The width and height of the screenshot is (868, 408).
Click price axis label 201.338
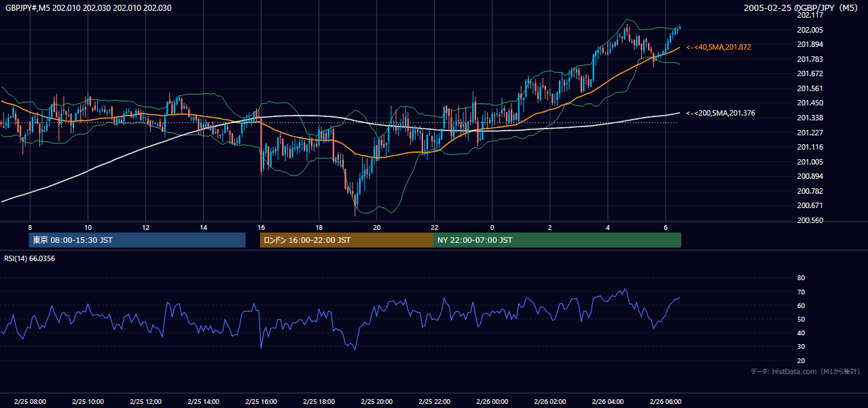[810, 118]
